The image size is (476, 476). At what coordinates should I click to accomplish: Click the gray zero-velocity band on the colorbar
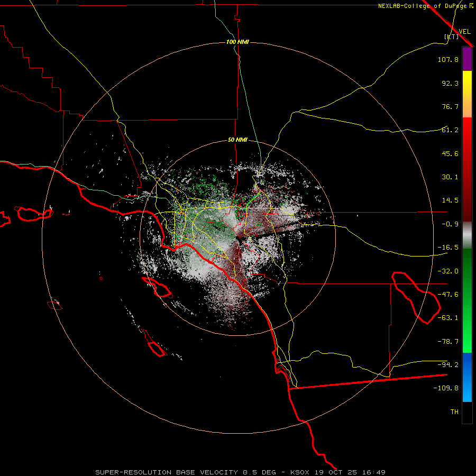point(467,235)
